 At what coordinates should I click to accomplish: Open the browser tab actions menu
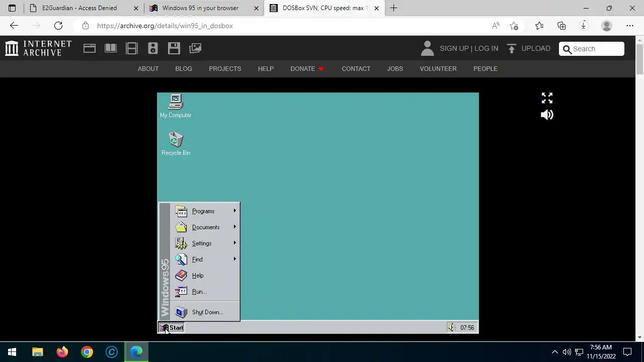pyautogui.click(x=12, y=8)
